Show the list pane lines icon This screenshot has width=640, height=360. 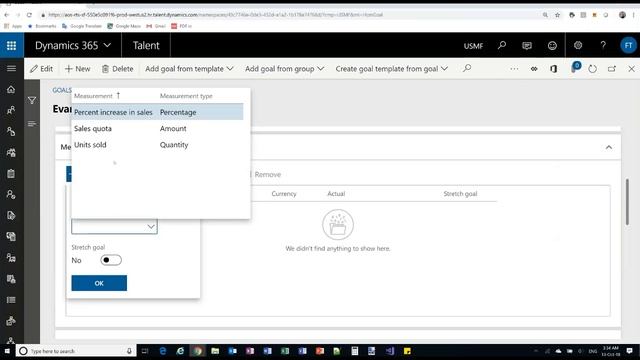pyautogui.click(x=32, y=124)
